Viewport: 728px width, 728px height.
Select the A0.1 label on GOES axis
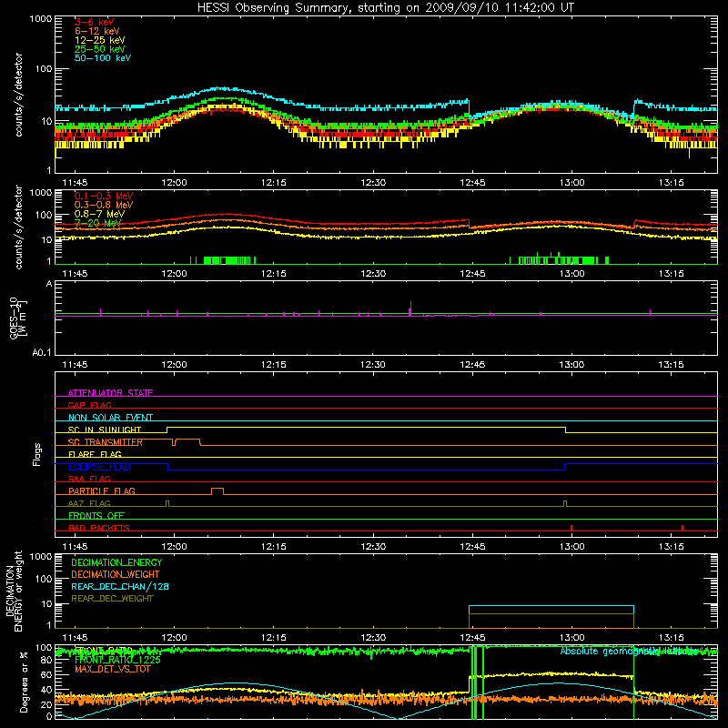[42, 352]
